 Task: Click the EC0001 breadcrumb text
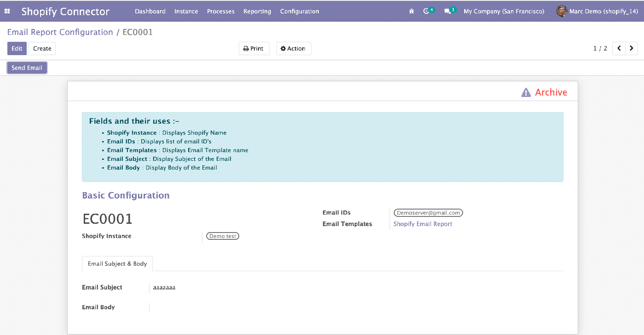pos(138,32)
